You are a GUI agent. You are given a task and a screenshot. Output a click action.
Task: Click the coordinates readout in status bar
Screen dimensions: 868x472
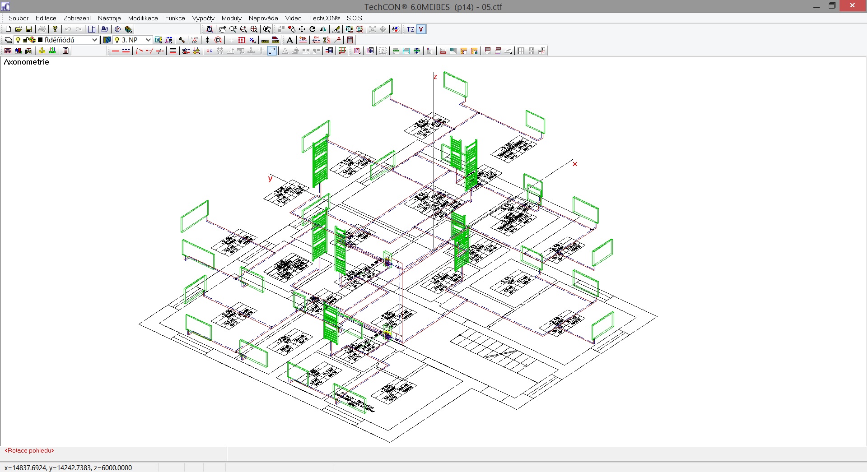coord(68,467)
